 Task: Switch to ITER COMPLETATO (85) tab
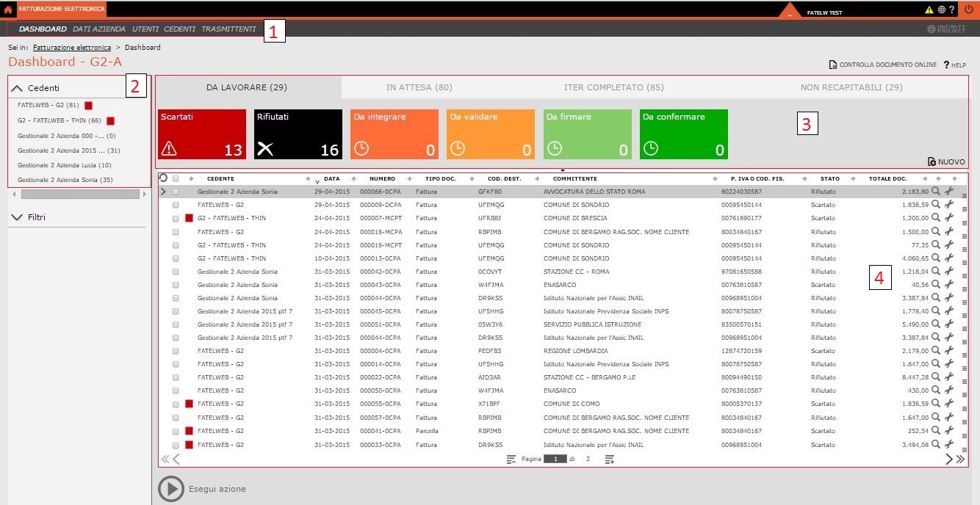pos(613,87)
